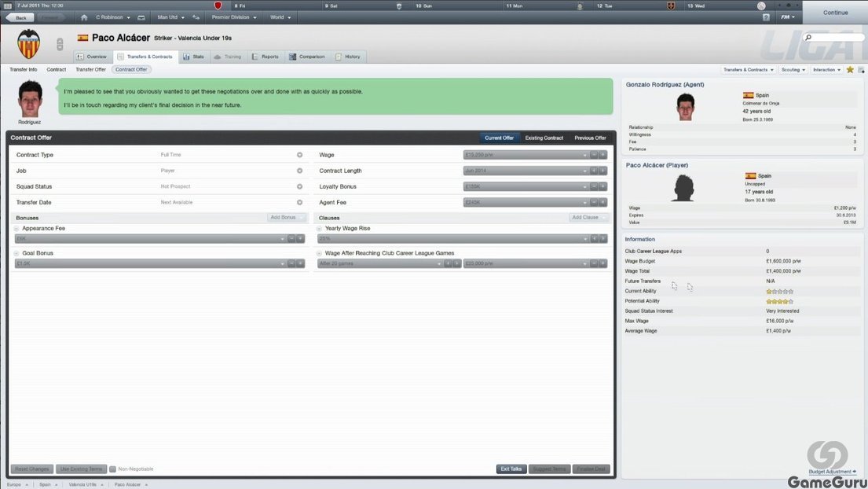The height and width of the screenshot is (489, 868).
Task: Open the FM menu
Action: pyautogui.click(x=788, y=17)
